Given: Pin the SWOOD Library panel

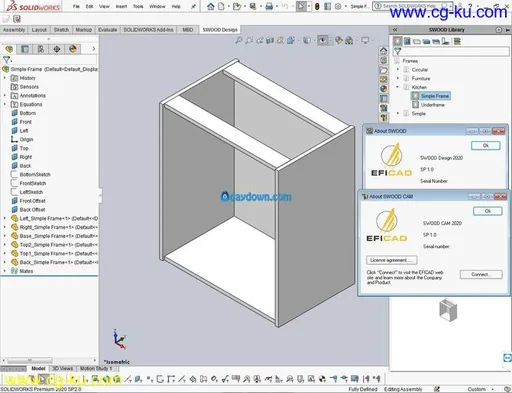Looking at the screenshot, I should coord(508,30).
